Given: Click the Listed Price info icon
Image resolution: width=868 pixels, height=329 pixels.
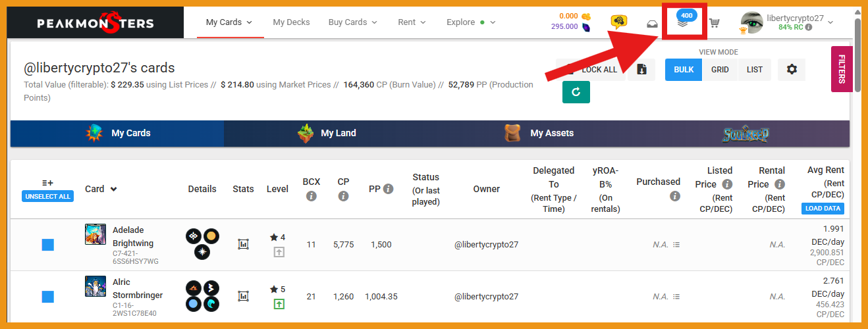Looking at the screenshot, I should pos(727,184).
